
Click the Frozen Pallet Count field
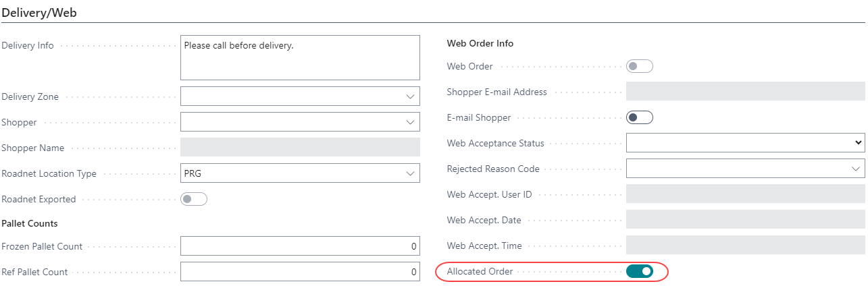(x=300, y=246)
